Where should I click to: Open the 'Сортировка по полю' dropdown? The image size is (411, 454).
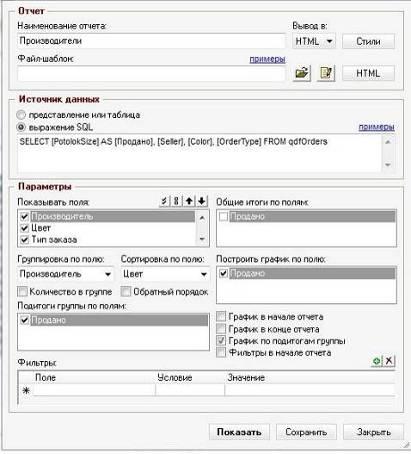pyautogui.click(x=165, y=274)
